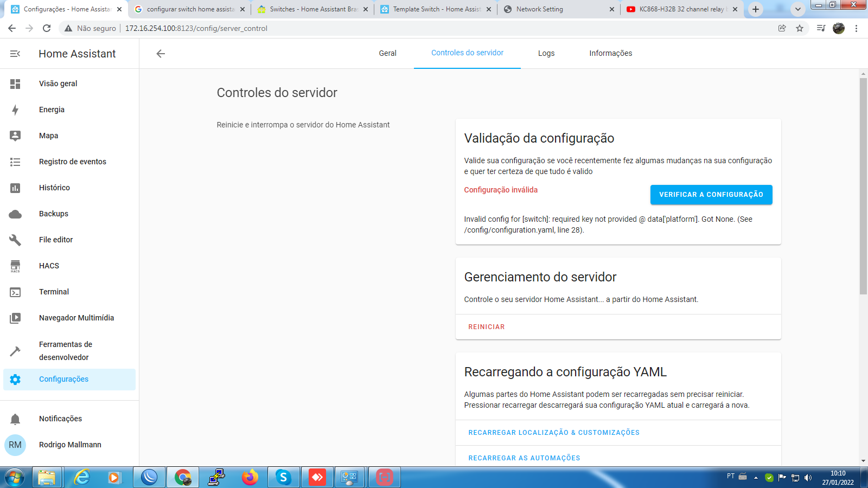
Task: Go back with the settings back arrow
Action: pyautogui.click(x=161, y=54)
